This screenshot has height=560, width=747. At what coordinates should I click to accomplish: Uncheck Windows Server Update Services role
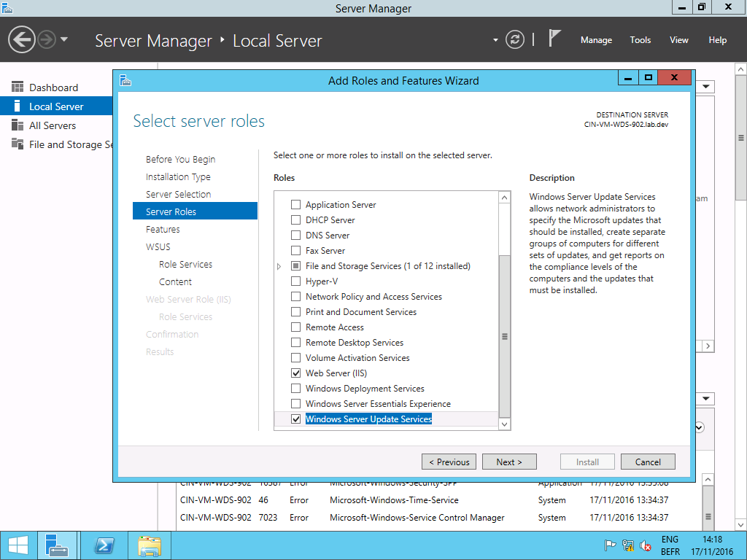click(296, 419)
